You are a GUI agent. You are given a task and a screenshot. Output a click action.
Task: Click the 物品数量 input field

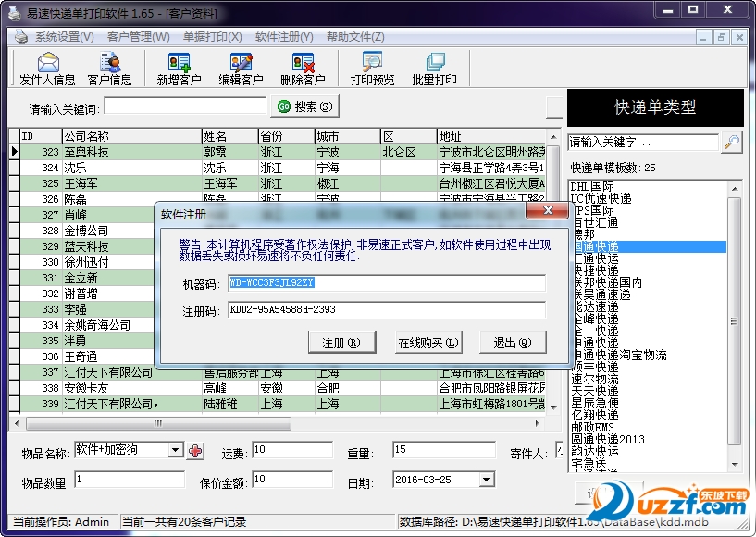coord(130,480)
